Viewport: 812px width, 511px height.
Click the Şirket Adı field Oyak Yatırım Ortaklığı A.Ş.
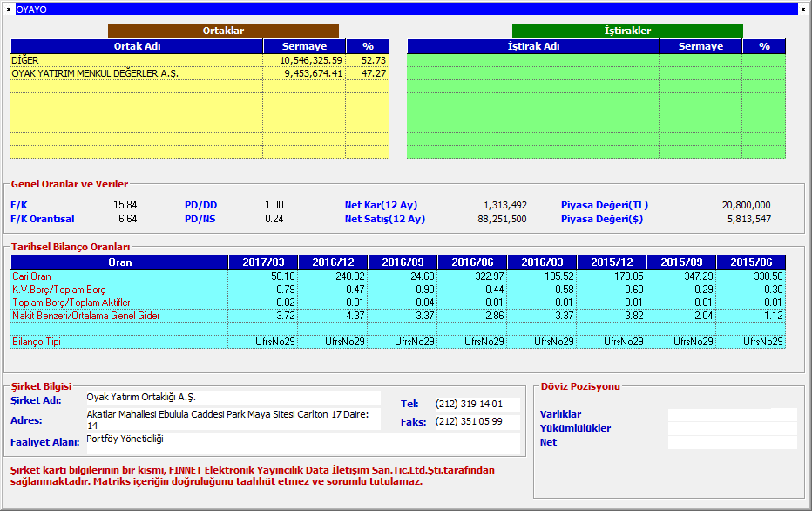click(x=233, y=398)
